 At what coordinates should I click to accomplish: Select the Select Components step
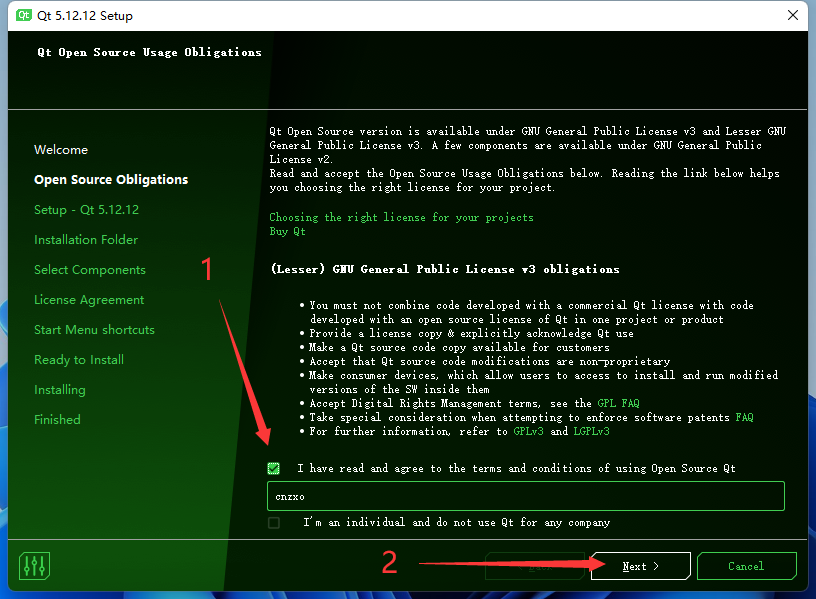pyautogui.click(x=90, y=269)
